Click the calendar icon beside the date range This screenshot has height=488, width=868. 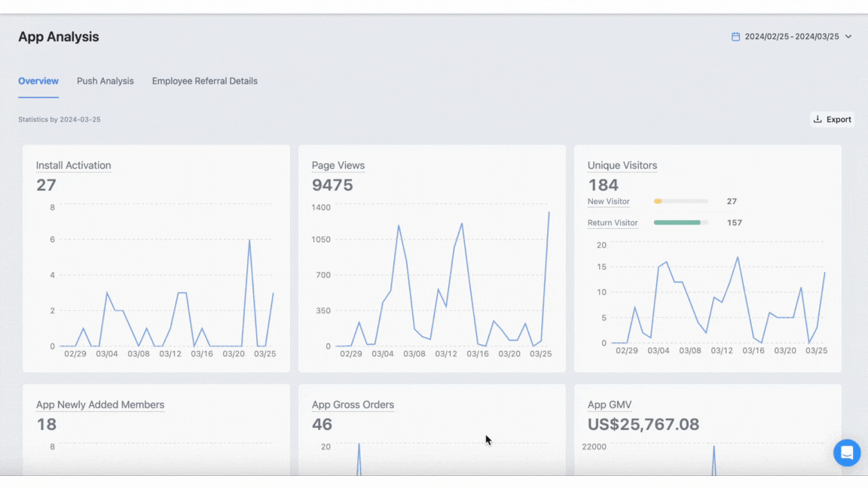[735, 36]
